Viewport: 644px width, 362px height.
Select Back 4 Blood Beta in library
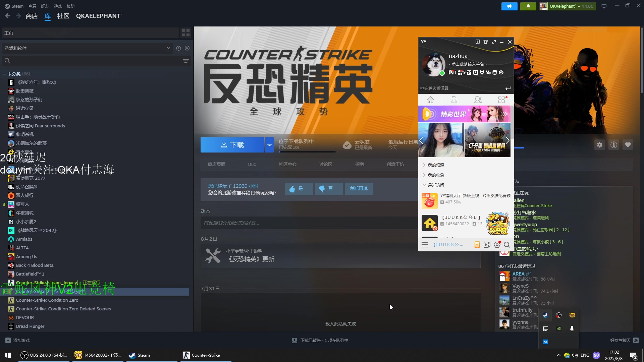[x=35, y=265]
